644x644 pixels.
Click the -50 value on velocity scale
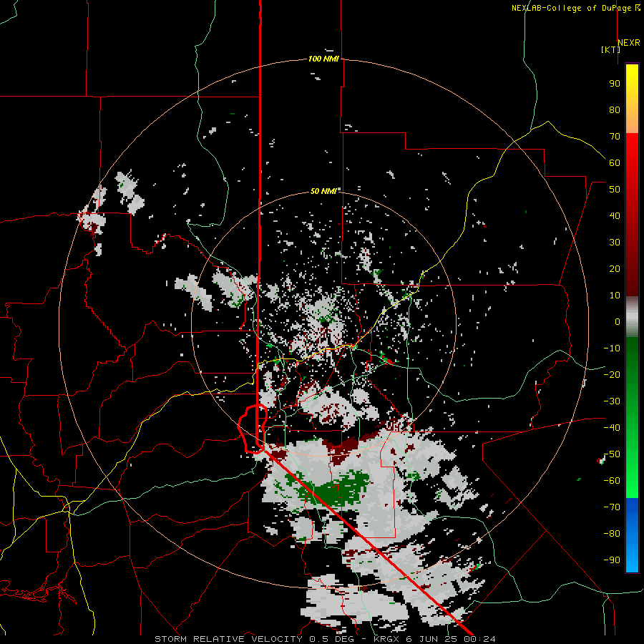[612, 454]
